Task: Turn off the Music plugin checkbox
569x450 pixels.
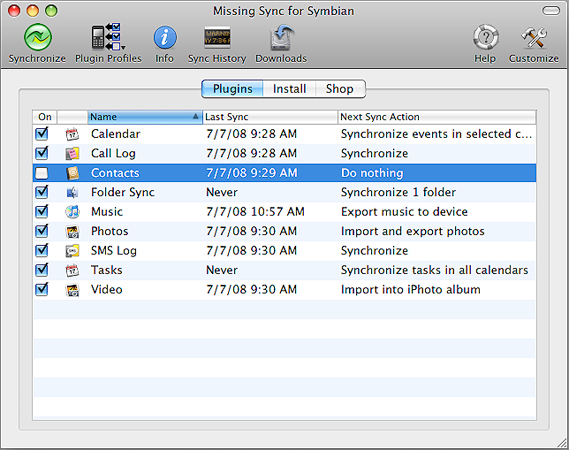Action: click(41, 212)
